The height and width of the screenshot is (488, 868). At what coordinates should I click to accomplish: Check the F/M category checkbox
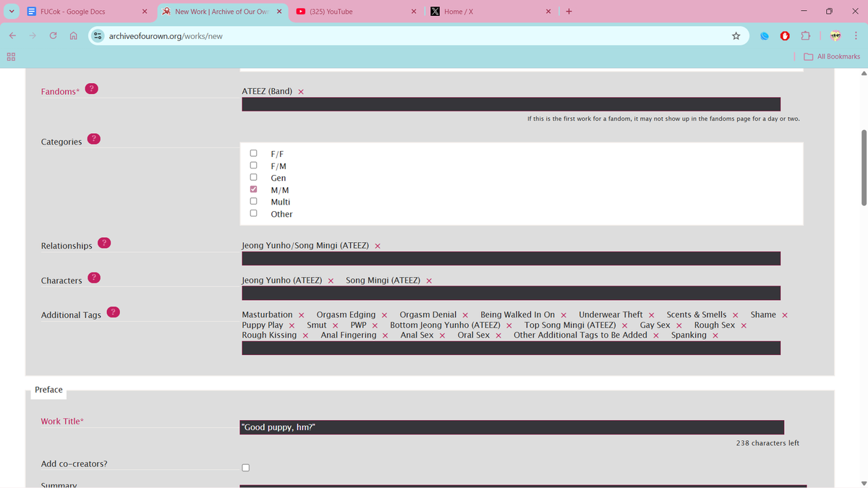coord(253,166)
